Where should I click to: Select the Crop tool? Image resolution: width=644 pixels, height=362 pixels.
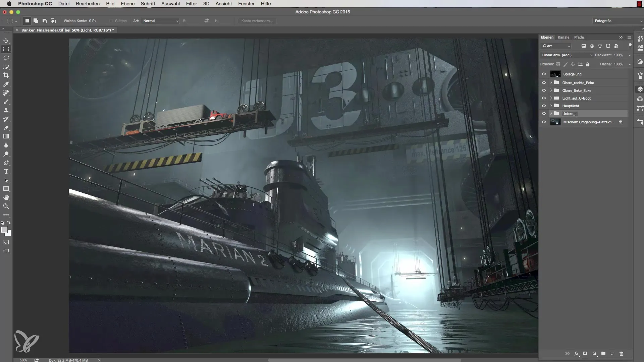[6, 75]
